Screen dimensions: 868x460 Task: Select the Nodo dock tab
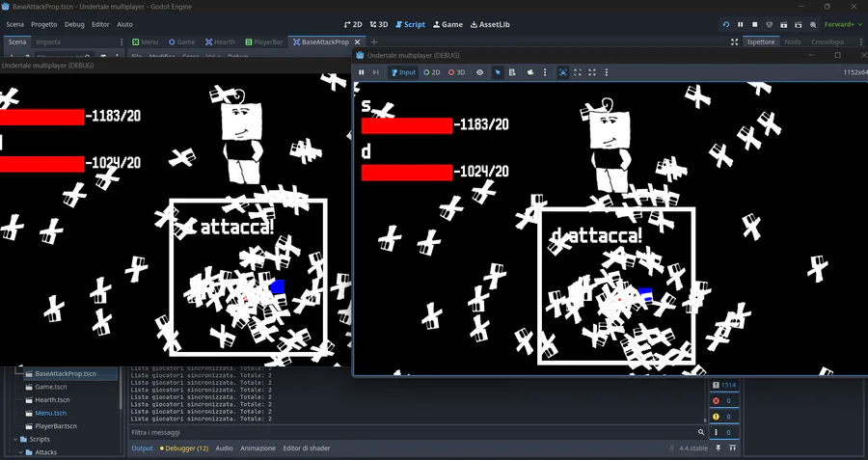(793, 42)
